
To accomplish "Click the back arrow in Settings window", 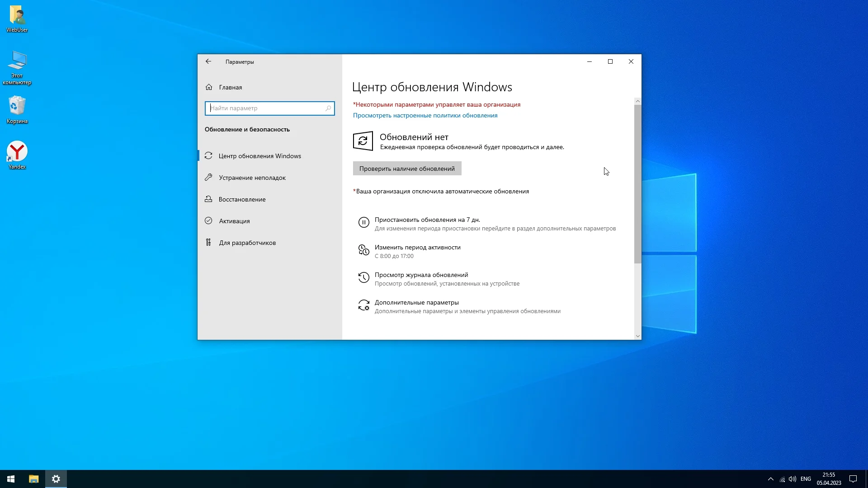I will point(208,61).
